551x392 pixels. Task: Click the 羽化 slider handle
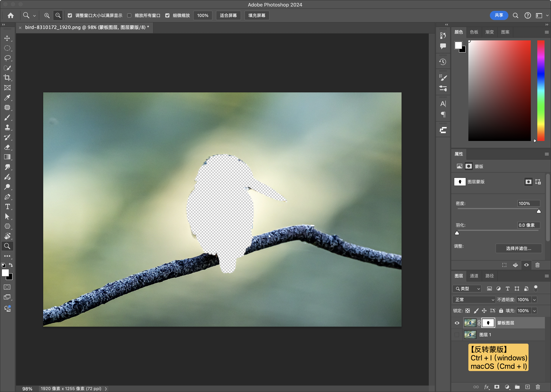(457, 233)
